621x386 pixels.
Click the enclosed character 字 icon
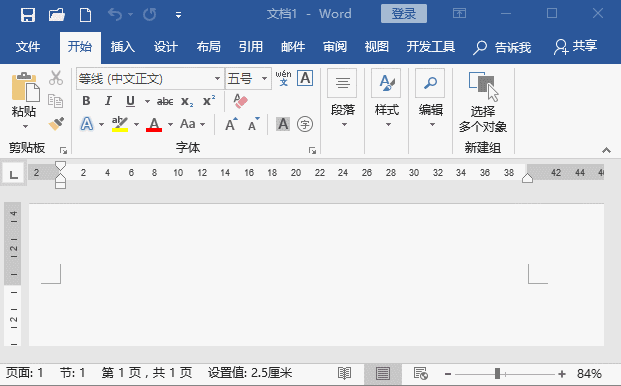point(305,124)
